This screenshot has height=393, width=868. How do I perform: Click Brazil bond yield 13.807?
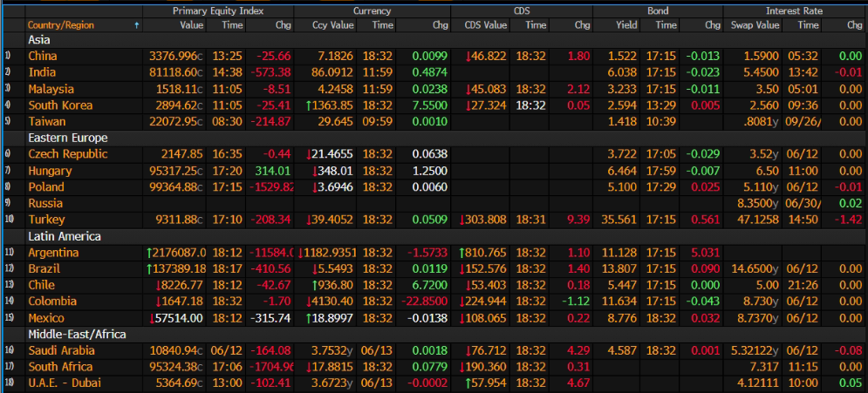[x=620, y=268]
